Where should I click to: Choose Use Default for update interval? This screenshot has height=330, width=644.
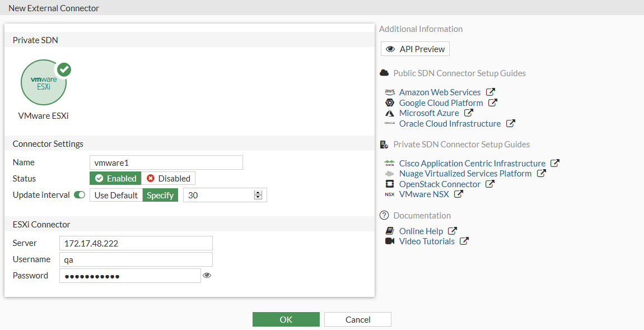click(116, 195)
